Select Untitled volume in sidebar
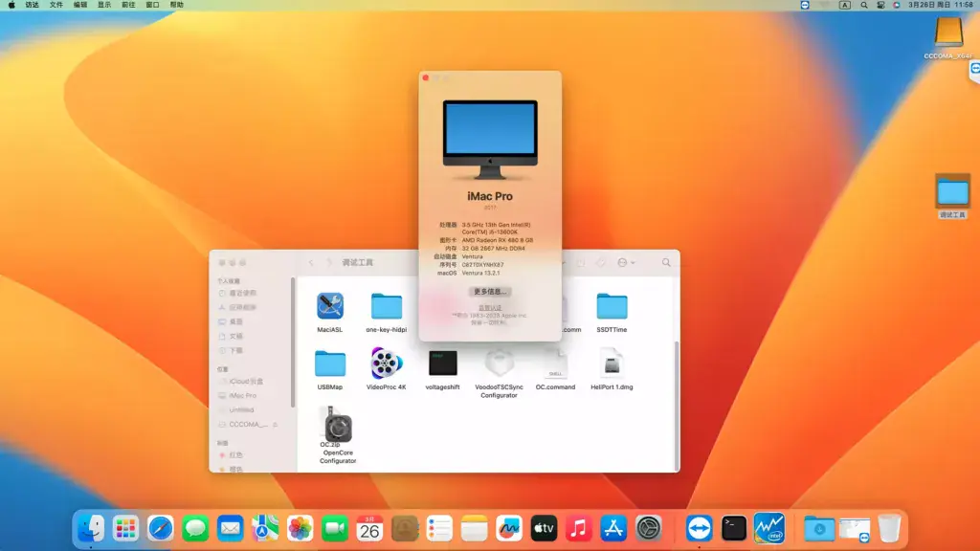This screenshot has width=980, height=551. [x=236, y=409]
